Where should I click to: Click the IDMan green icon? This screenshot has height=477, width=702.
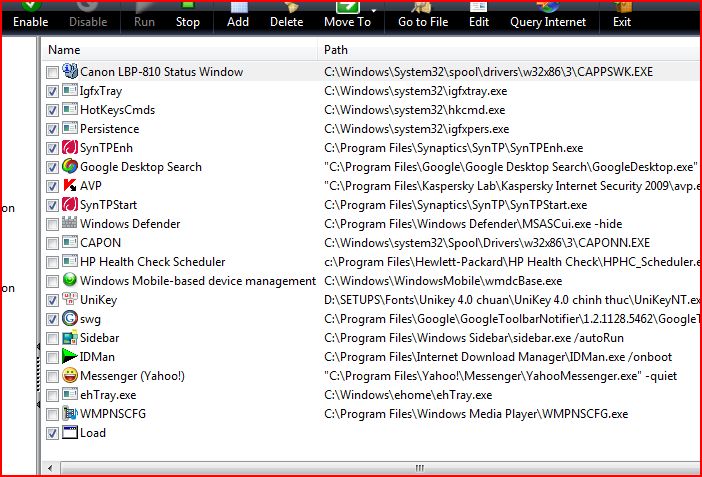pos(70,357)
